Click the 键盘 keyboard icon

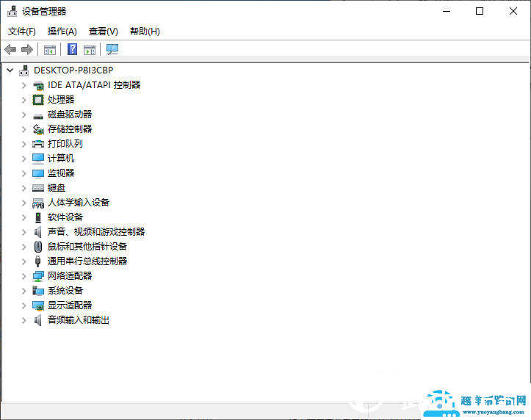click(38, 188)
